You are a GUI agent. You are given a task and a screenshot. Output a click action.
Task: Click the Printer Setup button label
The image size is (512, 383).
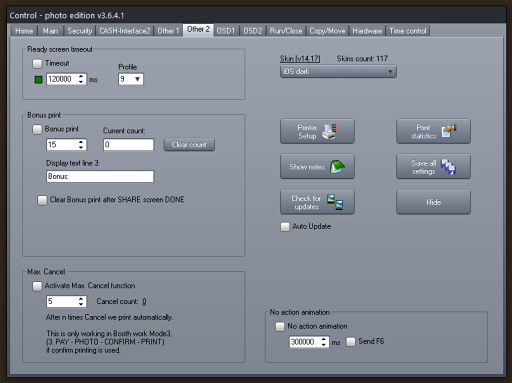pos(307,132)
